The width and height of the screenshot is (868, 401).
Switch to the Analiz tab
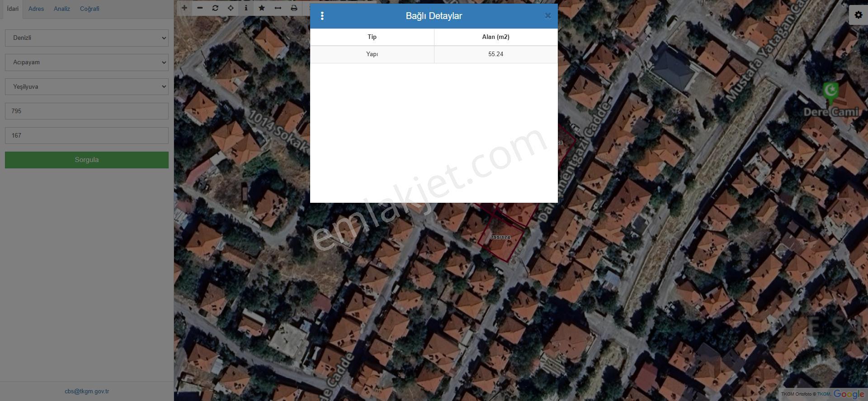62,9
